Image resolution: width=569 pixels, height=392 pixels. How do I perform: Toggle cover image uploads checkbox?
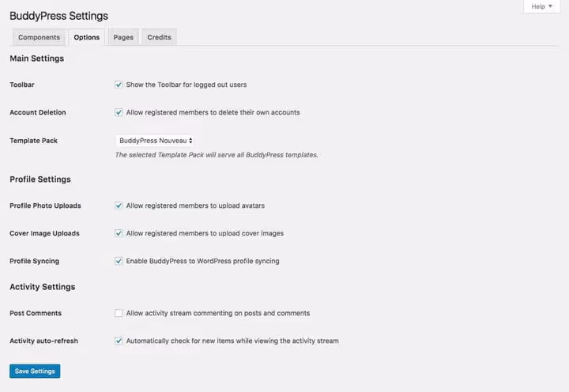coord(119,233)
